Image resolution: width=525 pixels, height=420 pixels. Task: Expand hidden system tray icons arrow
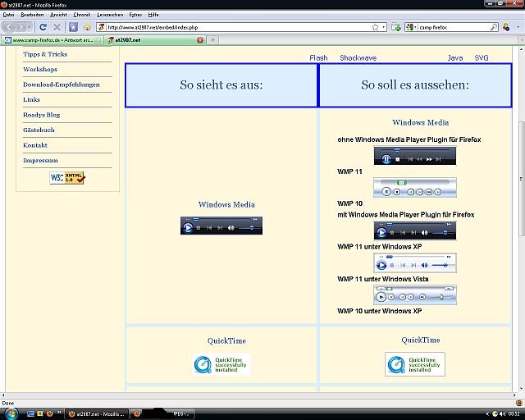[487, 414]
